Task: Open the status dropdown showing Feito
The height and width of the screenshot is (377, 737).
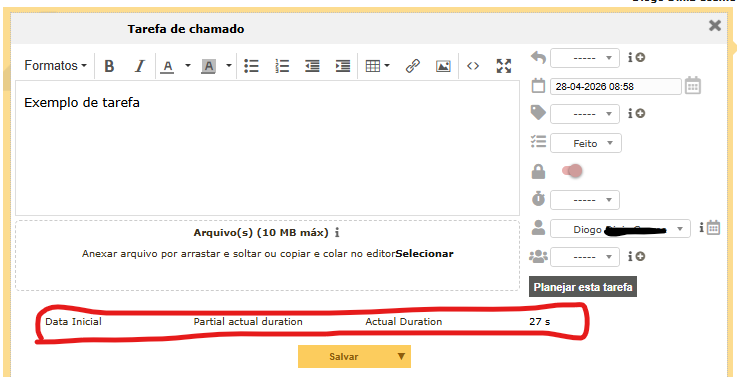Action: [x=586, y=143]
